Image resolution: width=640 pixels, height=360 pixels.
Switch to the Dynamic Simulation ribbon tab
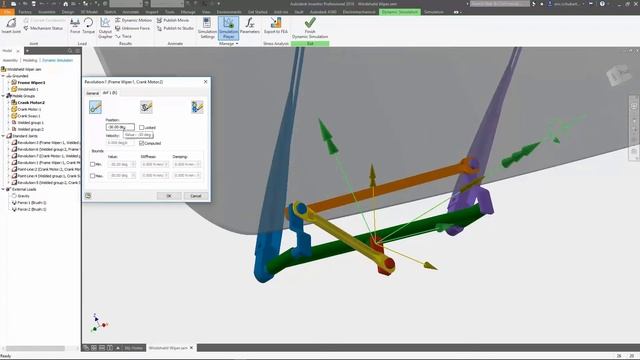click(400, 12)
